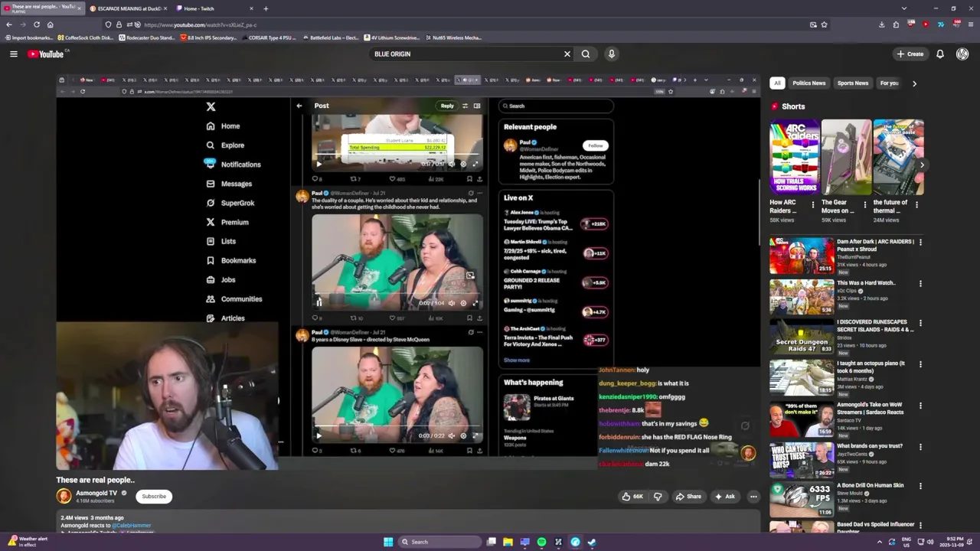Image resolution: width=980 pixels, height=551 pixels.
Task: Open the Dam After Dark ARC Raiders thumbnail
Action: [802, 255]
